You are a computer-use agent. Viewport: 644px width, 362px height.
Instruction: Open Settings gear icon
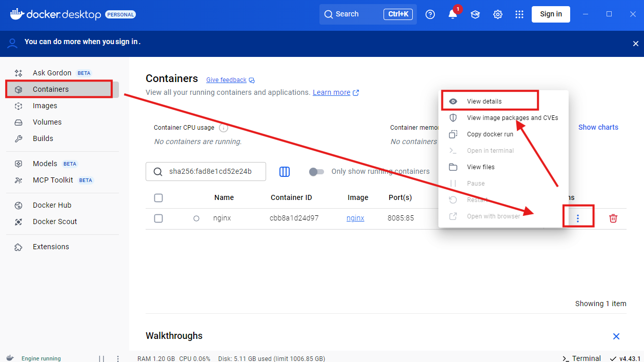pos(498,14)
